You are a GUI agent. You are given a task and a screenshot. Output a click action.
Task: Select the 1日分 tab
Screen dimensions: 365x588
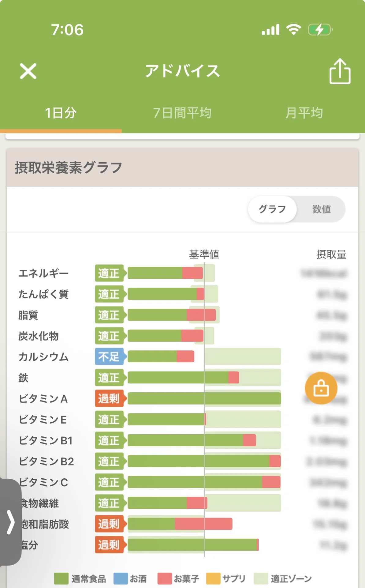[x=61, y=113]
